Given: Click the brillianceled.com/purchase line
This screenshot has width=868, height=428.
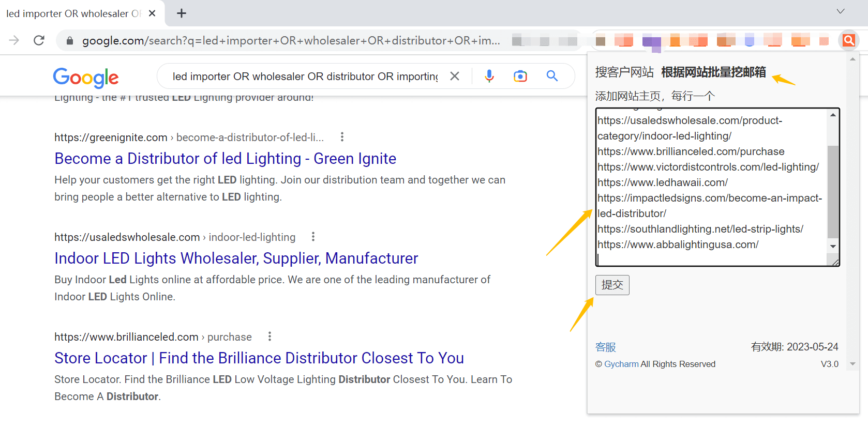Looking at the screenshot, I should (x=691, y=151).
